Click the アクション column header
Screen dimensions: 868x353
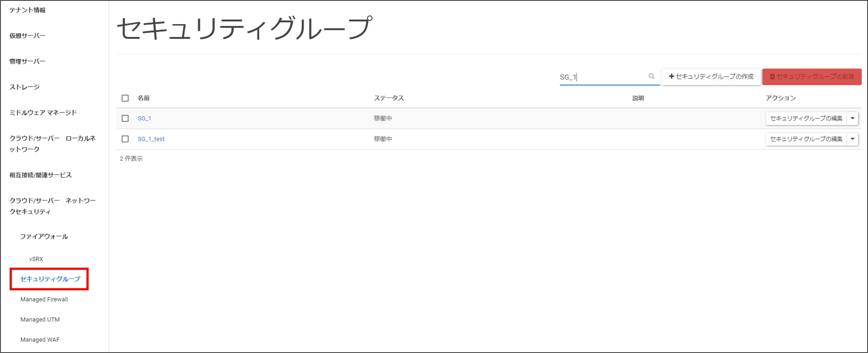[780, 98]
